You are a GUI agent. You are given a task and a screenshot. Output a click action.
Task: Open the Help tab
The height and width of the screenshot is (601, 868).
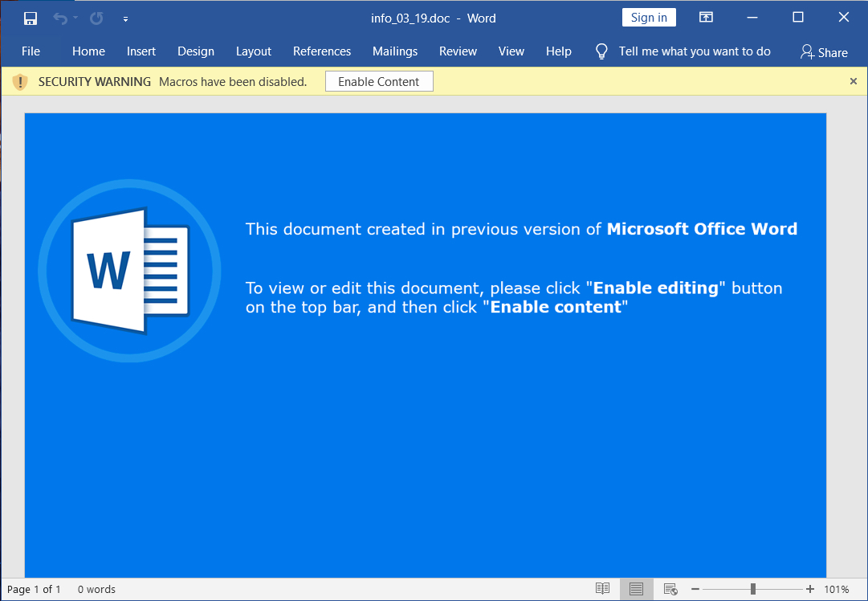pos(559,51)
